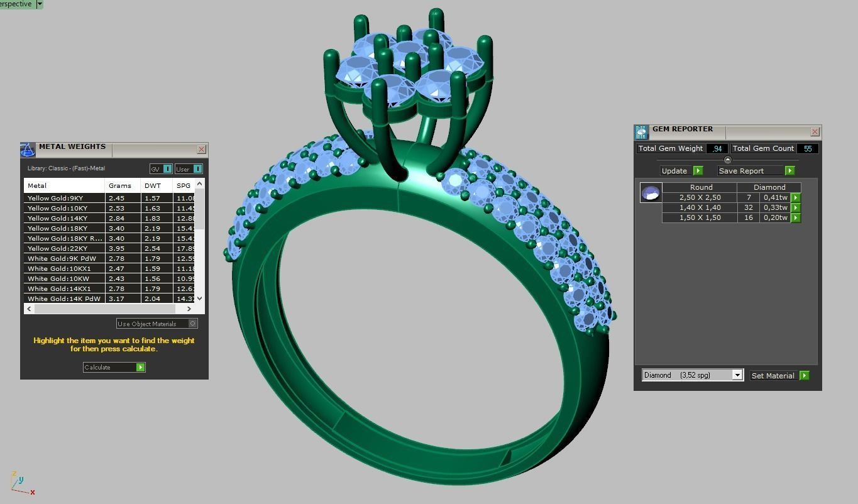Screen dimensions: 858x504
Task: Click the Diamond column header in Gem Reporter
Action: [x=769, y=187]
